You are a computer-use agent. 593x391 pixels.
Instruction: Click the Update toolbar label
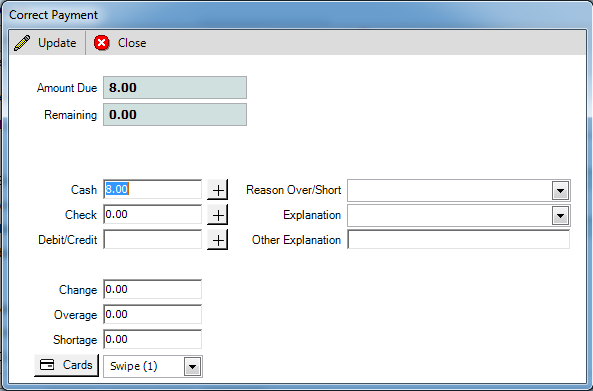[57, 43]
